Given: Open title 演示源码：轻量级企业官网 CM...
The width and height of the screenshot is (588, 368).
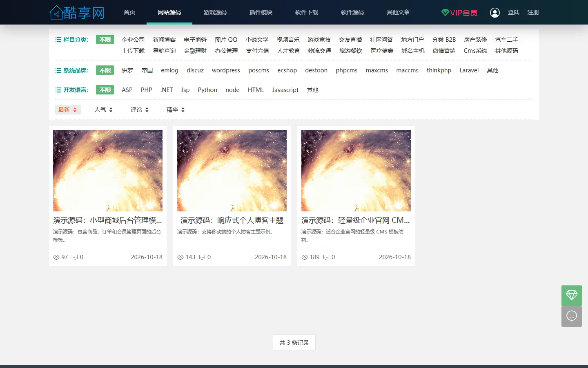Looking at the screenshot, I should (356, 220).
